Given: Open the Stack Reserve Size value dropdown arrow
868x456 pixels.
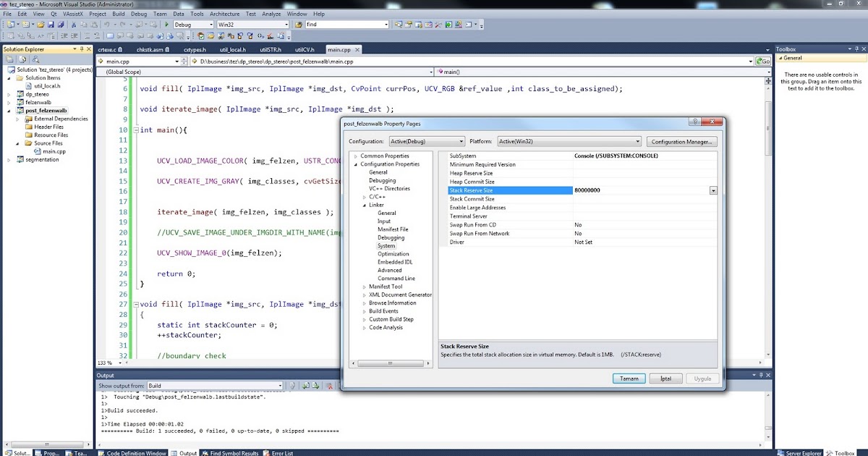Looking at the screenshot, I should [x=713, y=190].
